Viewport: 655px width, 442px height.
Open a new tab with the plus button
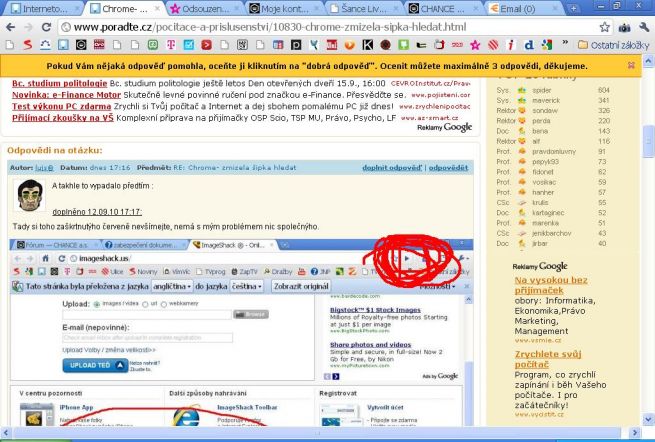click(x=573, y=8)
